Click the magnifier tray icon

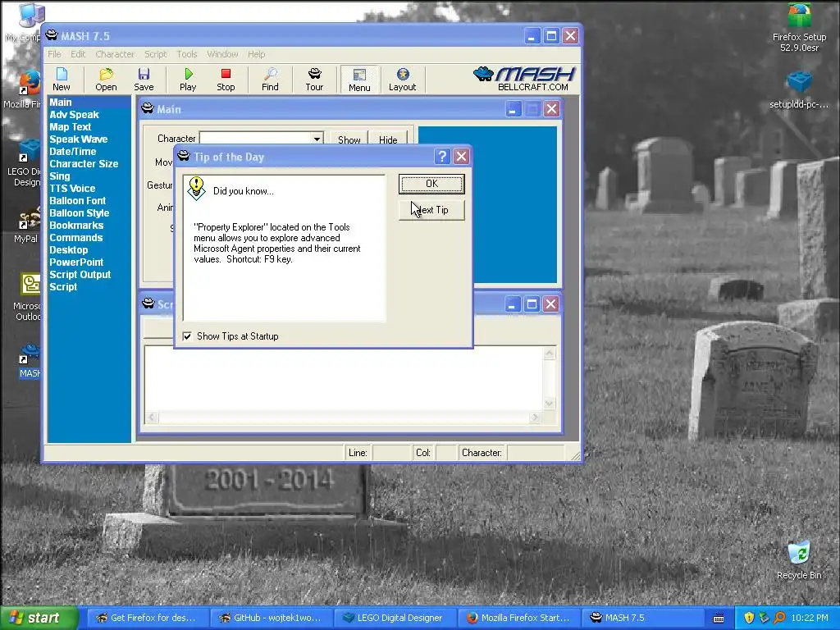(x=779, y=618)
